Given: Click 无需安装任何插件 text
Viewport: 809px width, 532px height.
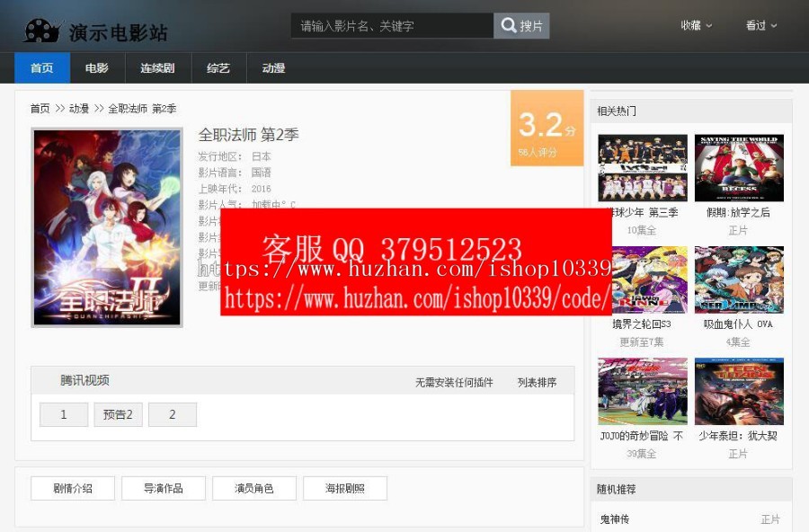Looking at the screenshot, I should tap(454, 382).
